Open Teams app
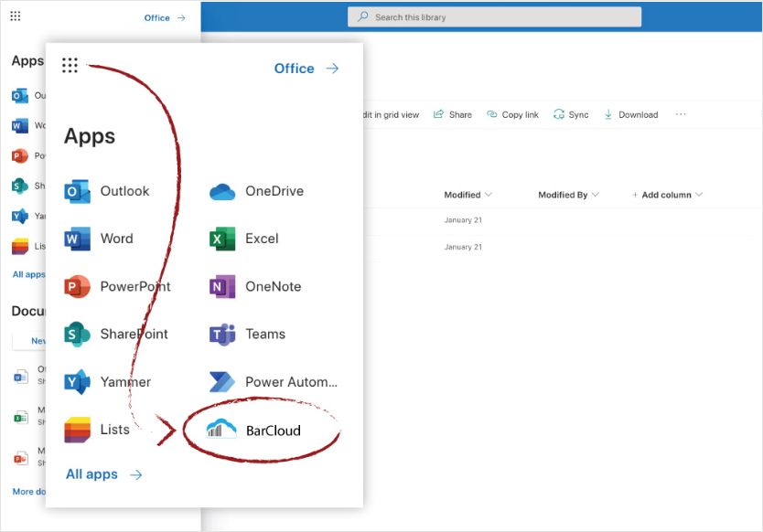Screen dimensions: 763x532 point(247,334)
